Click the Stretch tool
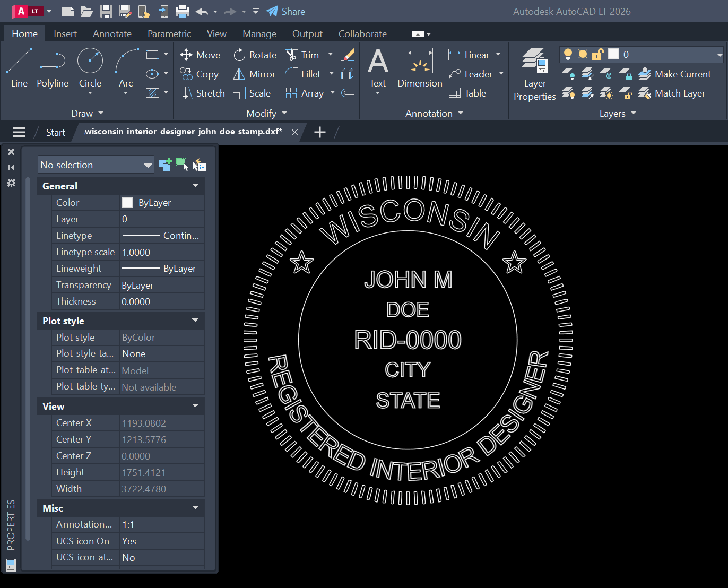Viewport: 728px width, 588px height. pos(202,93)
